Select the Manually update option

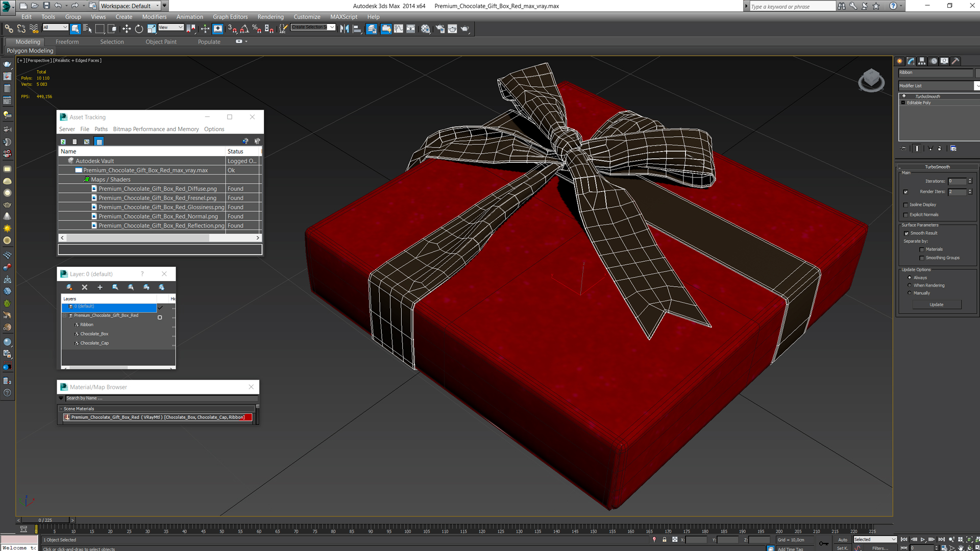910,293
